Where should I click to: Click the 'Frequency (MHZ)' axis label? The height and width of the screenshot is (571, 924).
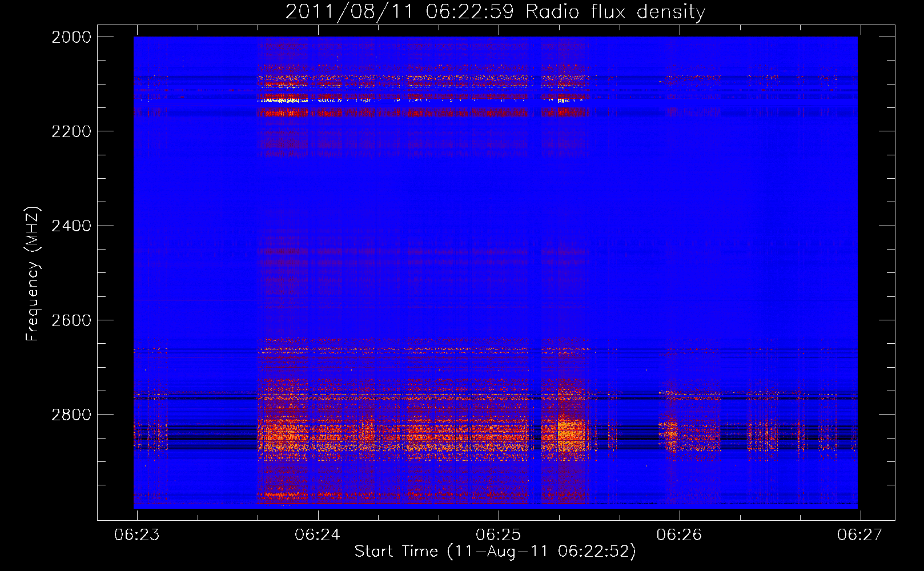[x=33, y=274]
